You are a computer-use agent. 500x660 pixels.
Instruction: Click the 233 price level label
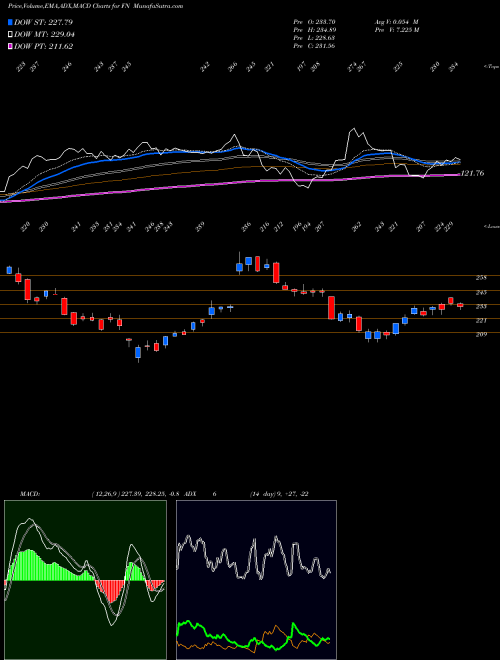pyautogui.click(x=481, y=306)
